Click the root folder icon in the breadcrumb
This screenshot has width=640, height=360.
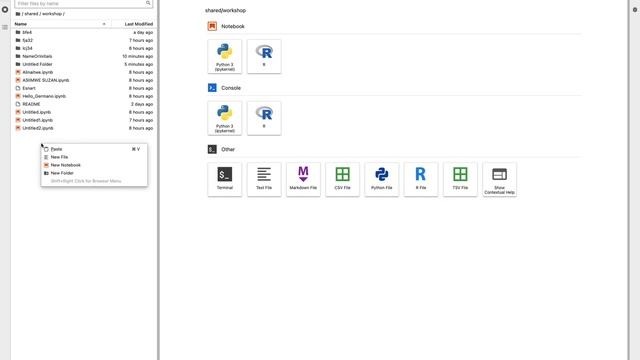pyautogui.click(x=18, y=14)
